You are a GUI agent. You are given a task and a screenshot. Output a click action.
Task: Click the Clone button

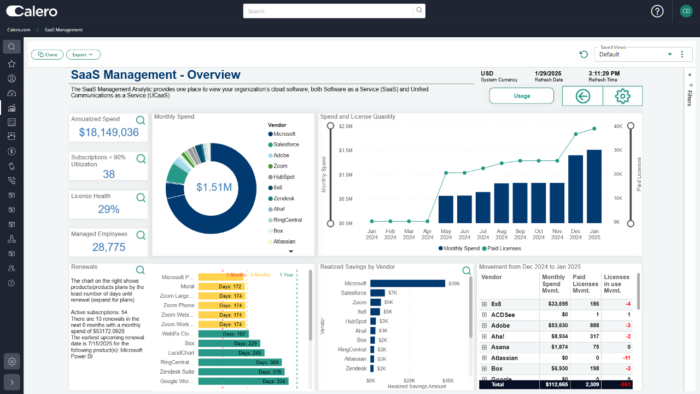47,54
